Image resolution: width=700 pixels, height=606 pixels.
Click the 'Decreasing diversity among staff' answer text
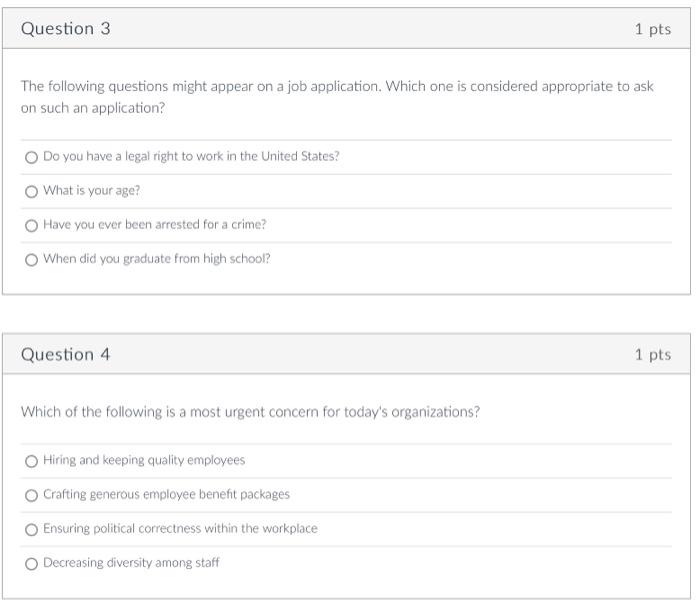tap(131, 563)
